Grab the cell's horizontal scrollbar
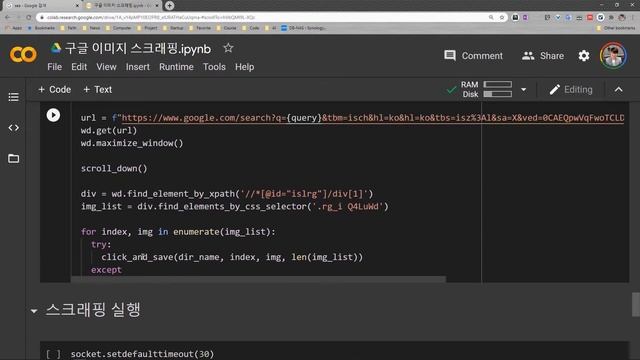Image resolution: width=640 pixels, height=360 pixels. pyautogui.click(x=258, y=279)
